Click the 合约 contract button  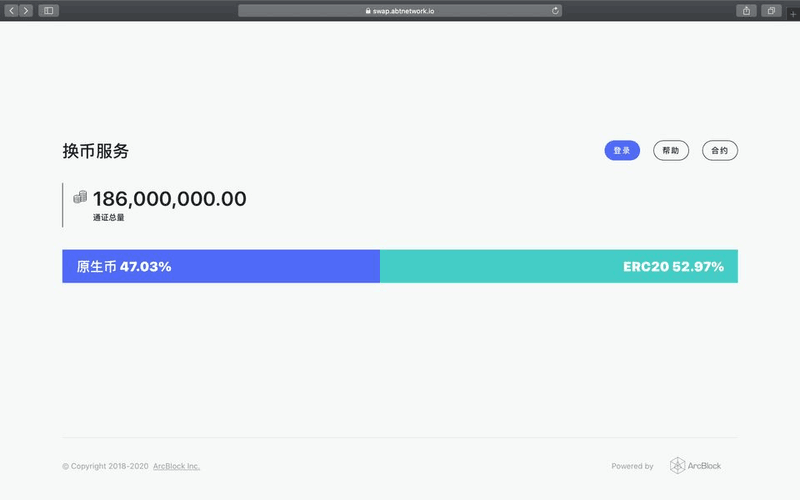coord(720,150)
